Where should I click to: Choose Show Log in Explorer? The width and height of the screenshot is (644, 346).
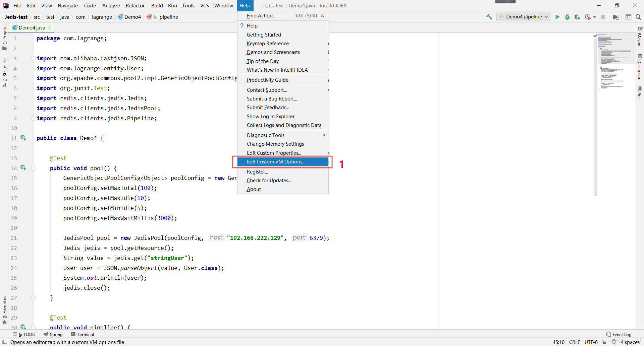tap(283, 116)
